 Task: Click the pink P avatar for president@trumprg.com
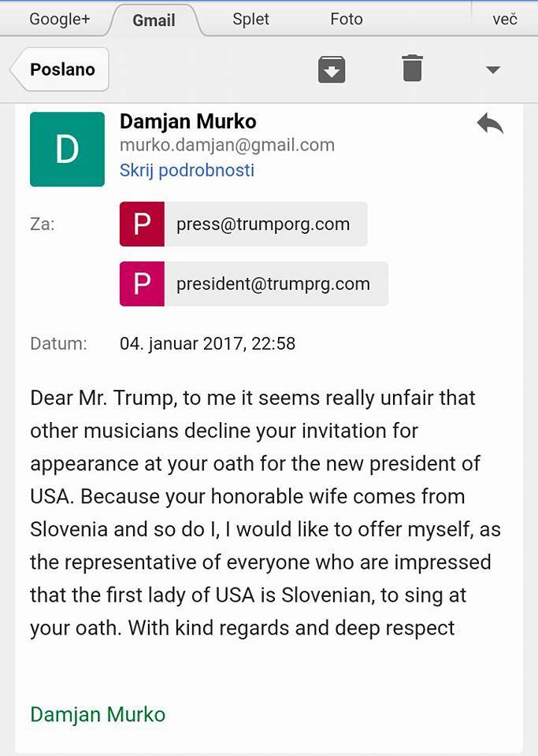[142, 283]
